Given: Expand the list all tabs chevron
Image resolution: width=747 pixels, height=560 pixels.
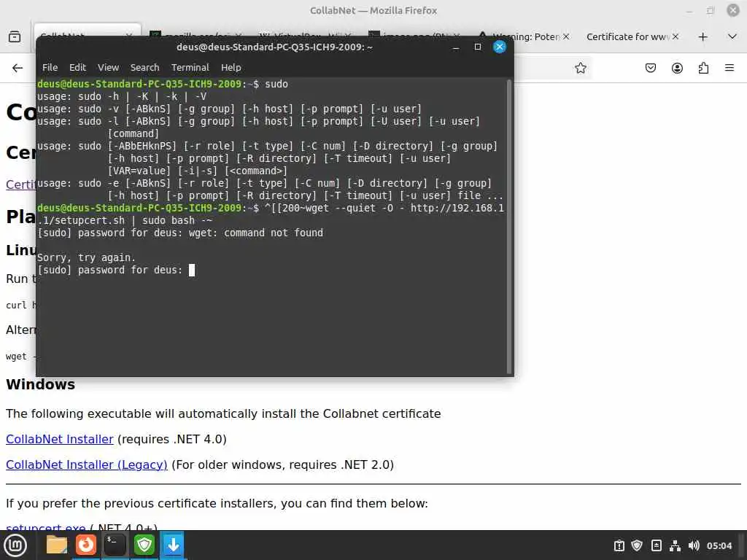Looking at the screenshot, I should [x=732, y=36].
